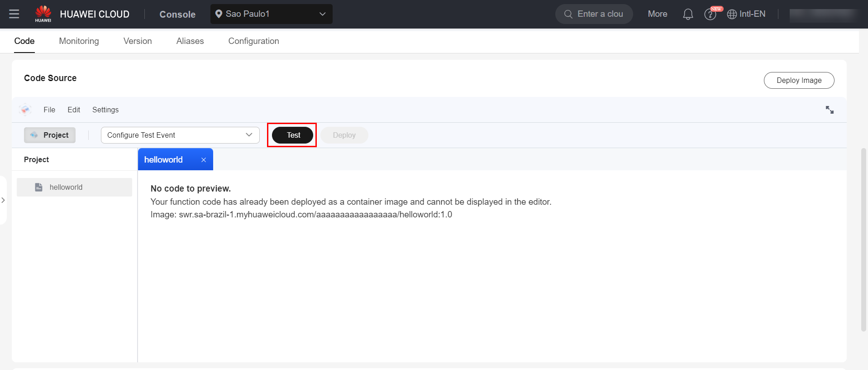868x370 pixels.
Task: Open the help question mark icon
Action: [710, 14]
